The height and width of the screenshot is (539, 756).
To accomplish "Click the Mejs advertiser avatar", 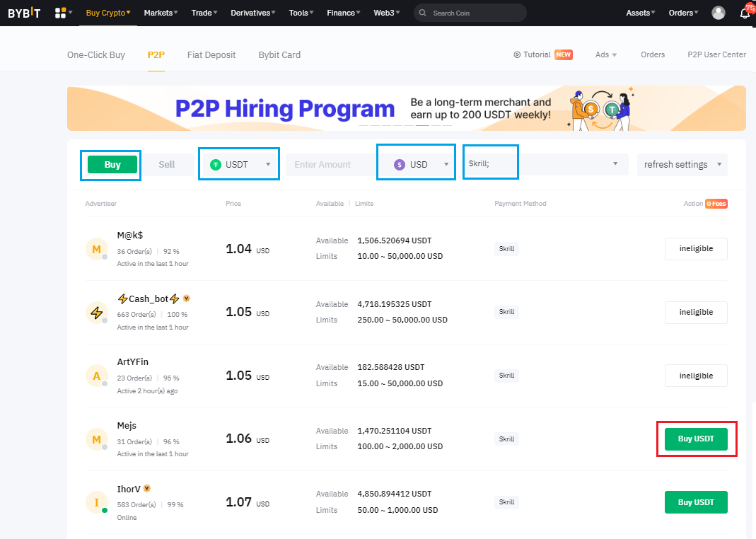I will [96, 440].
